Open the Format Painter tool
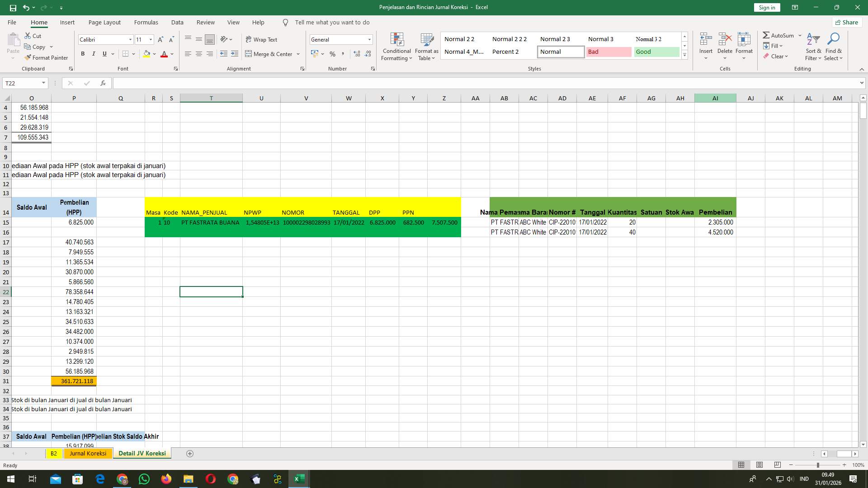Viewport: 868px width, 488px height. tap(47, 58)
